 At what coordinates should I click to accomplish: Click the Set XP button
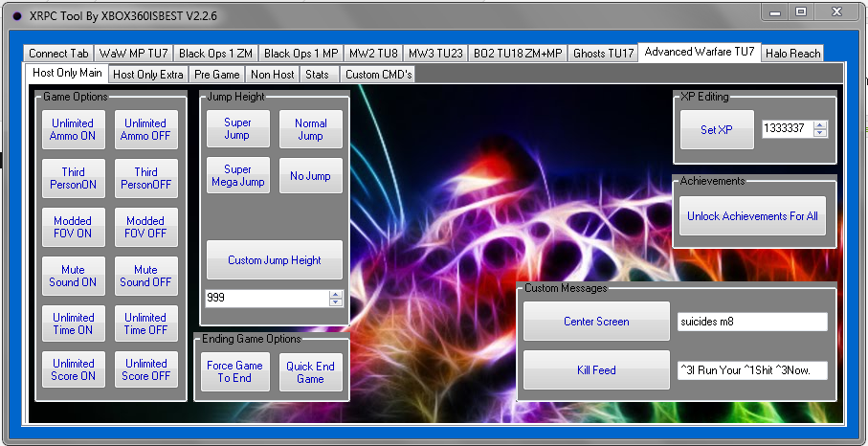[716, 129]
